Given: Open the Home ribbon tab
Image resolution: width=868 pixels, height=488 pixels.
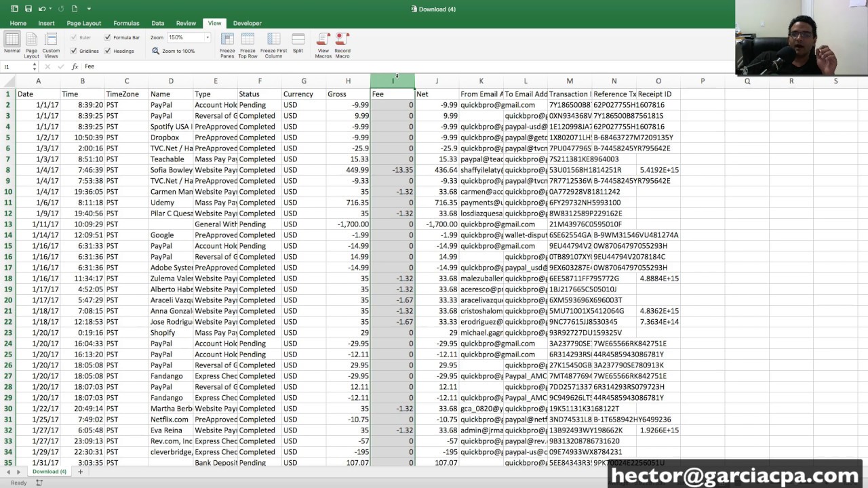Looking at the screenshot, I should point(18,23).
